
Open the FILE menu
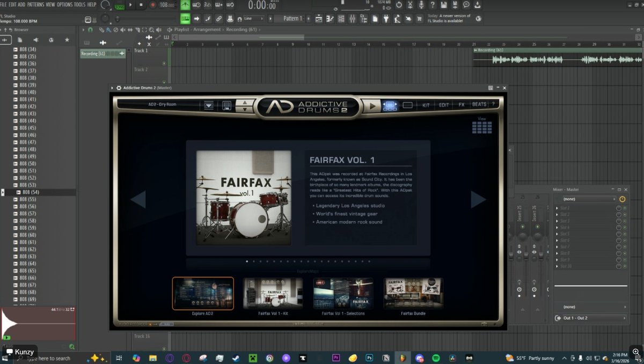[4, 4]
